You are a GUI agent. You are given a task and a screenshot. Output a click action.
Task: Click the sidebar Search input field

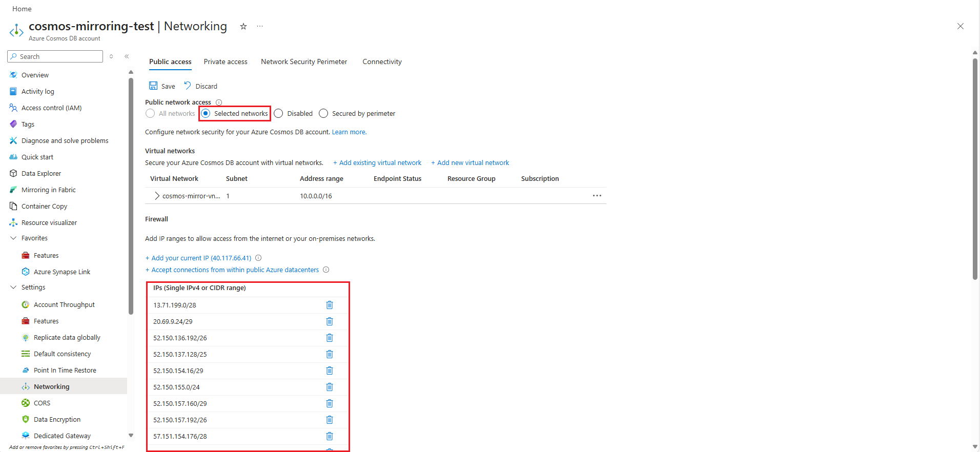pos(55,56)
